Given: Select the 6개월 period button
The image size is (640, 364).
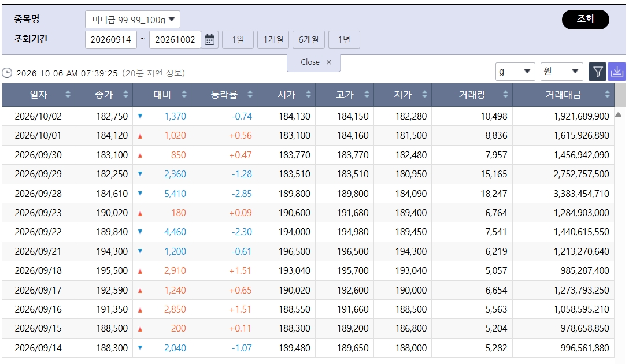Looking at the screenshot, I should click(x=309, y=40).
